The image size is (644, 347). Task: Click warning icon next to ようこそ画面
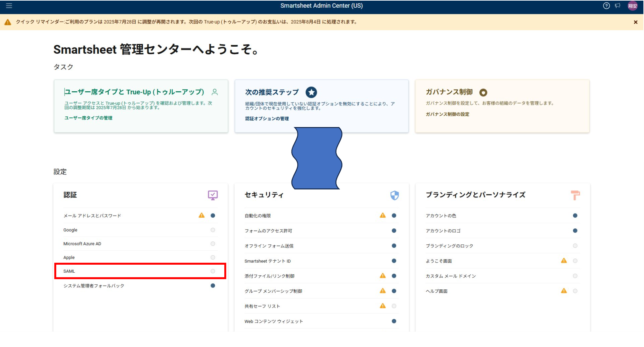click(564, 260)
